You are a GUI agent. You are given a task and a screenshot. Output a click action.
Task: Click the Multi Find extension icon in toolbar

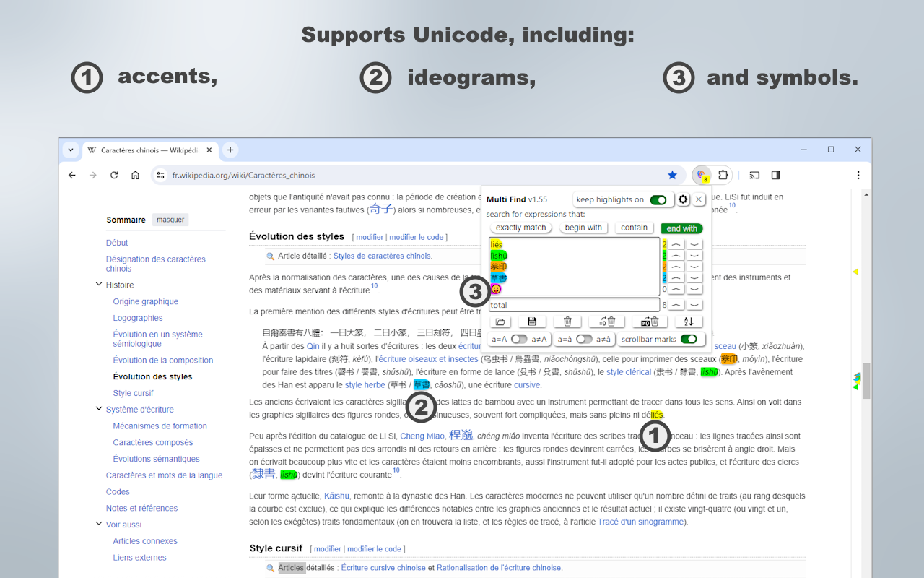point(701,175)
